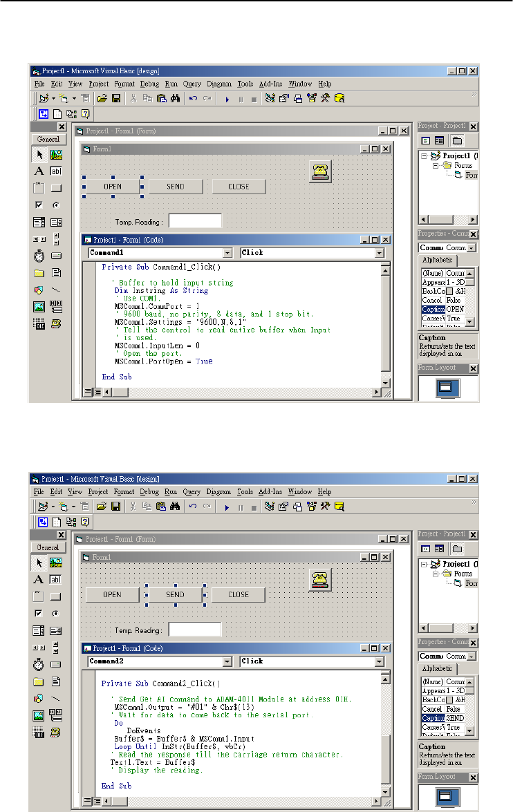Click the Temp. Reading text box beside the selected OPEN button

click(x=196, y=221)
